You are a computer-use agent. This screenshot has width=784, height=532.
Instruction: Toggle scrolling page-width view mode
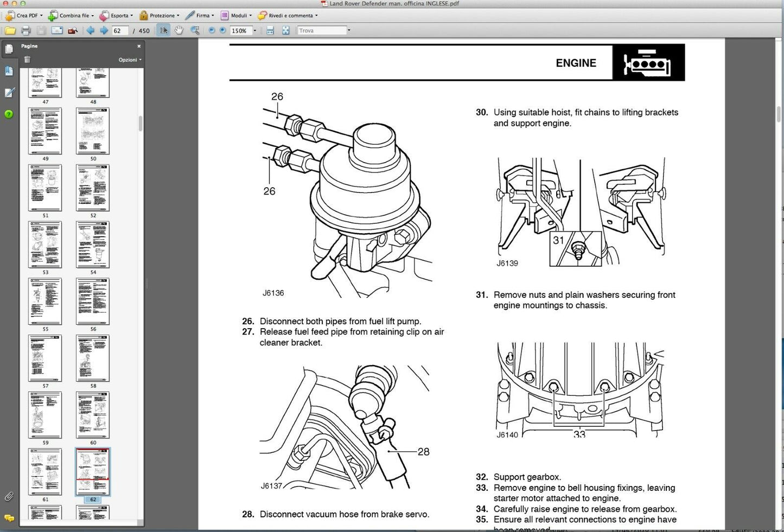(x=270, y=31)
